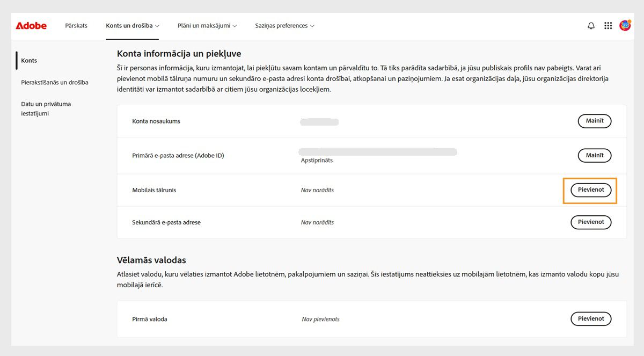Open Datu un privātuma iestatījumi

(46, 108)
